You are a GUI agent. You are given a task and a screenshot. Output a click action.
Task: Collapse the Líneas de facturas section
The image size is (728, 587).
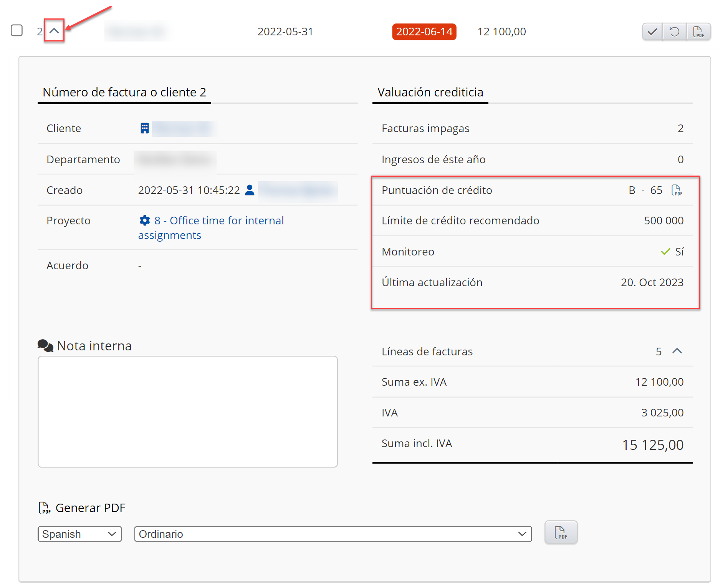click(x=677, y=351)
